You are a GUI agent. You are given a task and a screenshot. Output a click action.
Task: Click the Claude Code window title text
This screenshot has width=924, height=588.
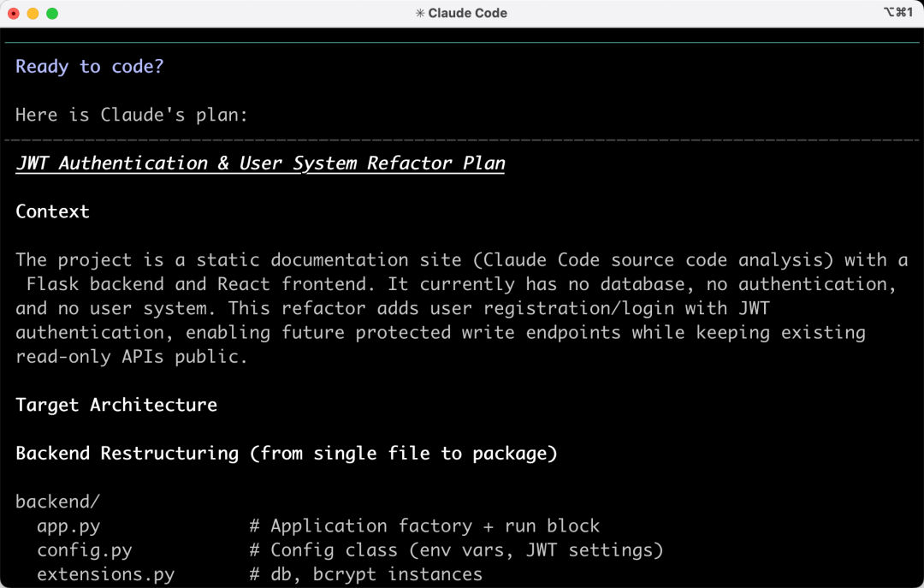pyautogui.click(x=467, y=13)
